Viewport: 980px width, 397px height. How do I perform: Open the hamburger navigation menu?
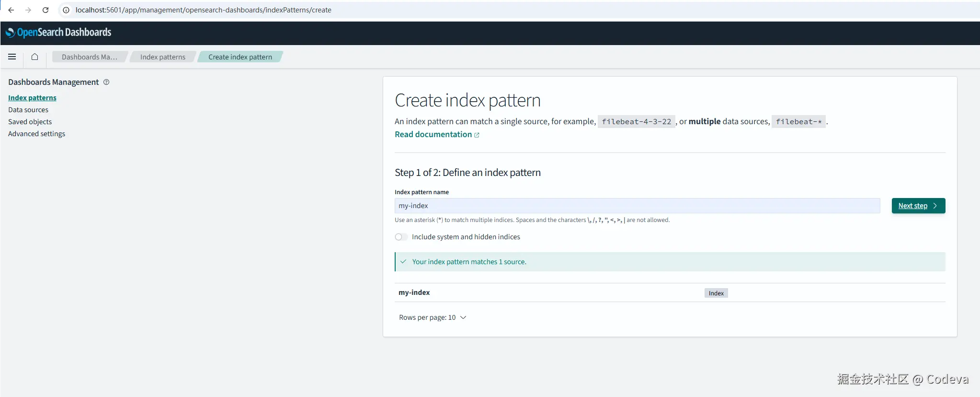12,57
